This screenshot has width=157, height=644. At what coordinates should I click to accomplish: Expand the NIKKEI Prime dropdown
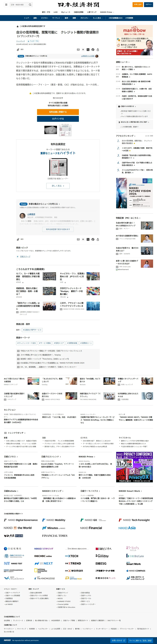(107, 12)
